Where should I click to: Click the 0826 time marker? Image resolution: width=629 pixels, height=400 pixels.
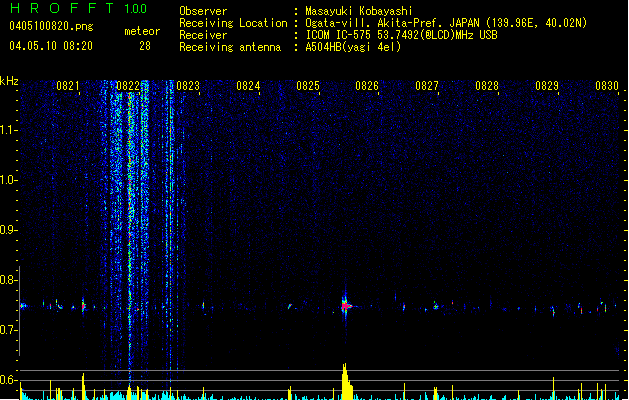[x=367, y=86]
